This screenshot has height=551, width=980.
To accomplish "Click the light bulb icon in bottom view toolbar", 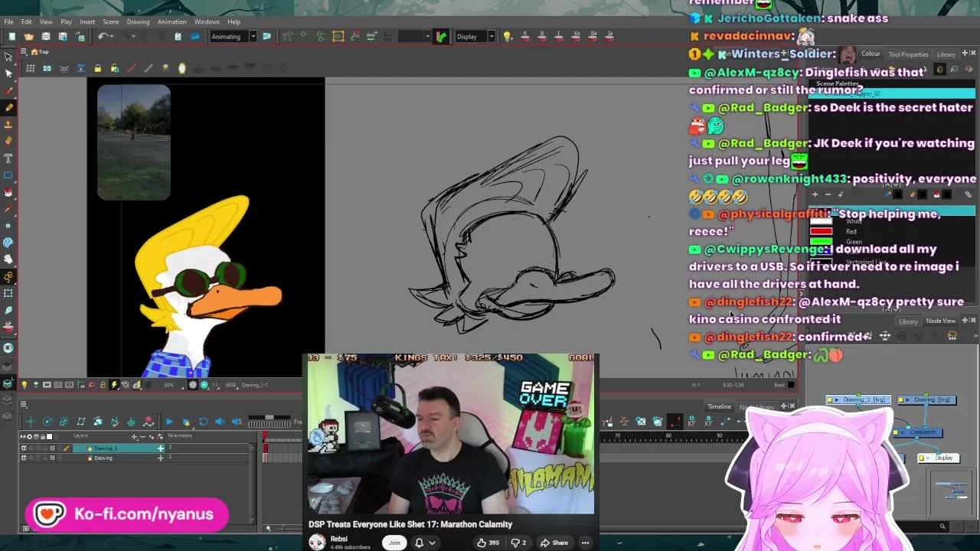I will coord(24,385).
